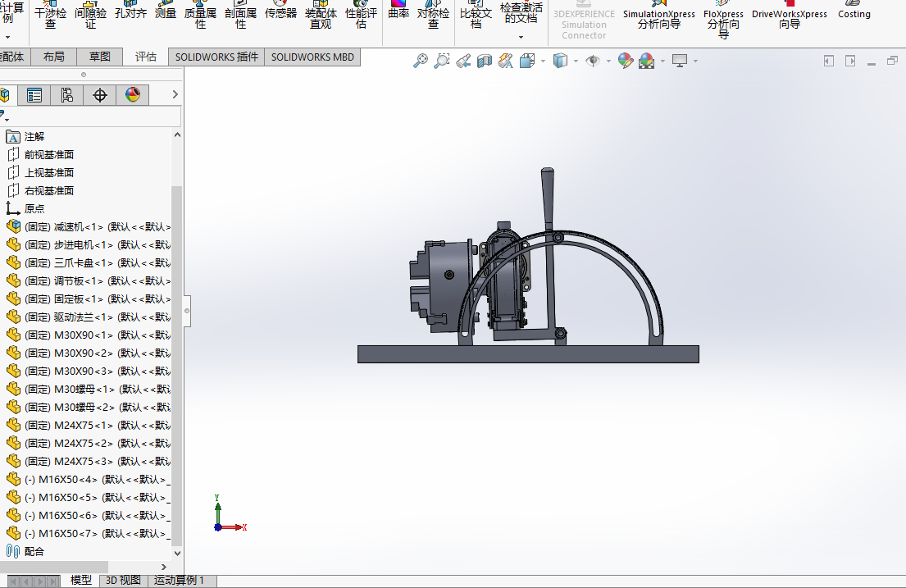Open the Hide/Show Items eye dropdown
This screenshot has height=588, width=906.
pyautogui.click(x=609, y=62)
